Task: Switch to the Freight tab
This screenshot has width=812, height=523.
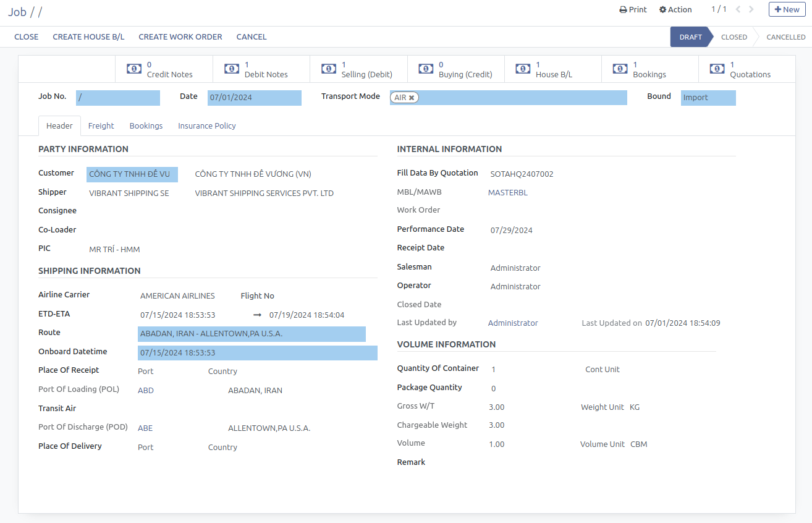Action: click(x=101, y=125)
